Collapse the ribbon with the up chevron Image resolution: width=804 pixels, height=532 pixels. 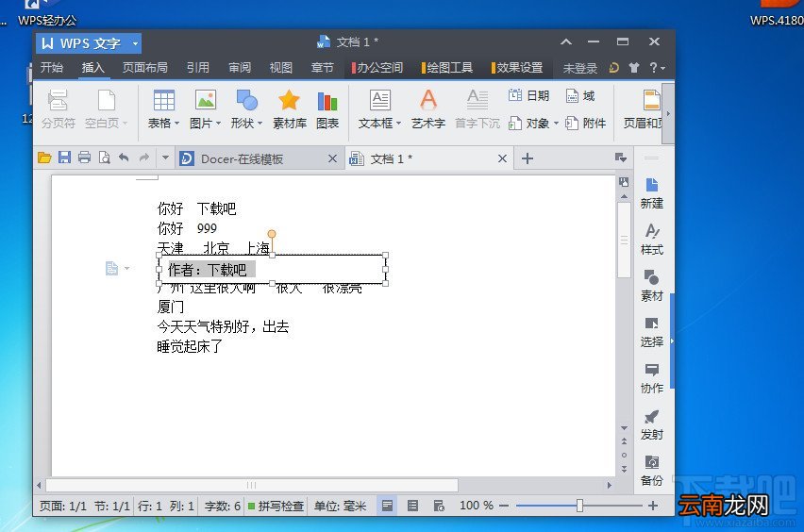point(566,42)
